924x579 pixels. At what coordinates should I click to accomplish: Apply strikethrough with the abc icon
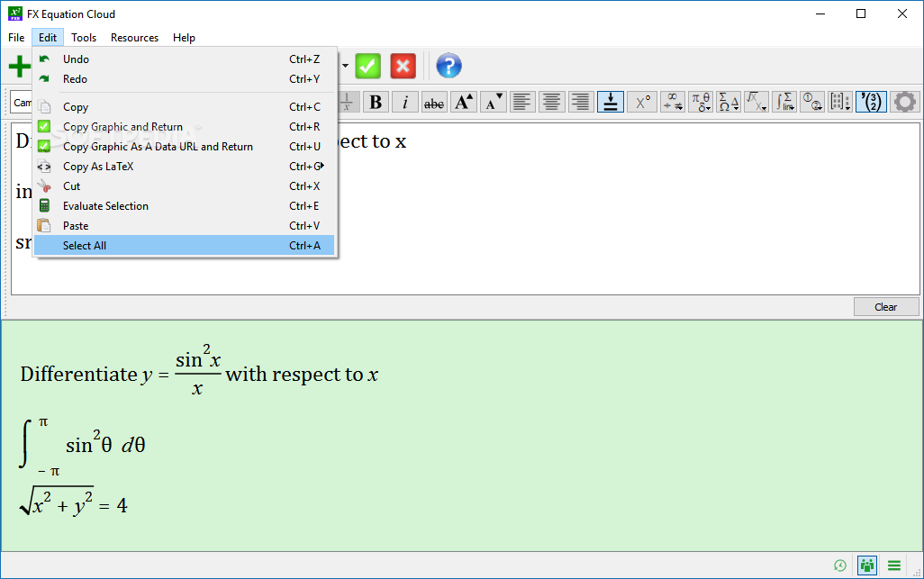tap(434, 102)
